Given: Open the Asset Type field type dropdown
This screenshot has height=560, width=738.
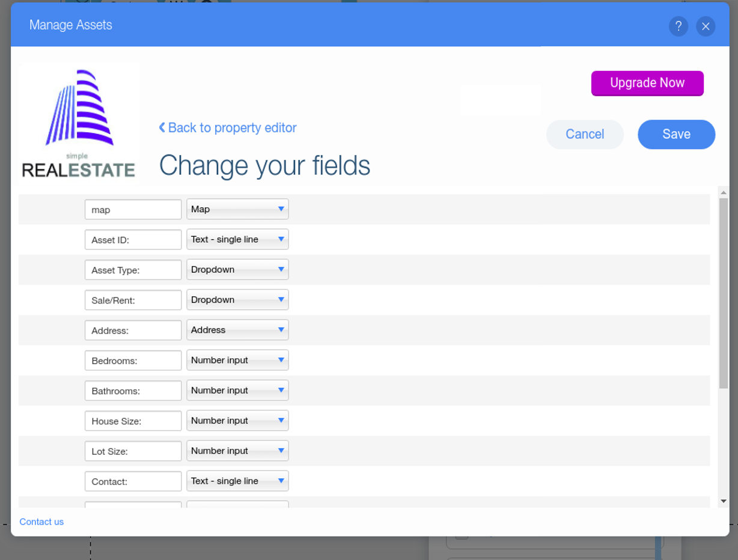Looking at the screenshot, I should 237,269.
